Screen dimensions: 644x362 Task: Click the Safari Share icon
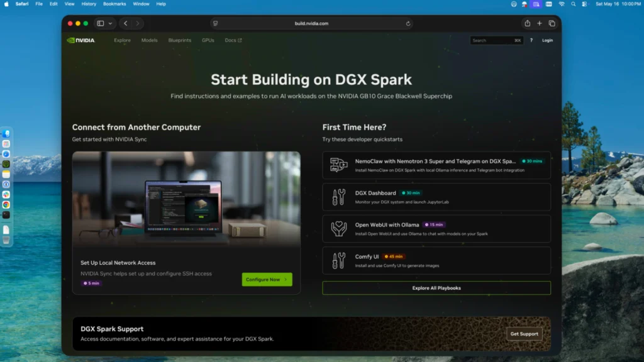click(528, 23)
